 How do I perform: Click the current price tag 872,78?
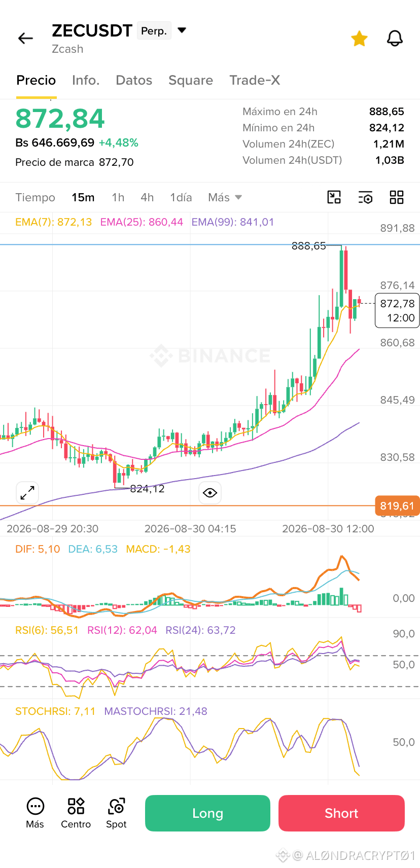pos(397,310)
